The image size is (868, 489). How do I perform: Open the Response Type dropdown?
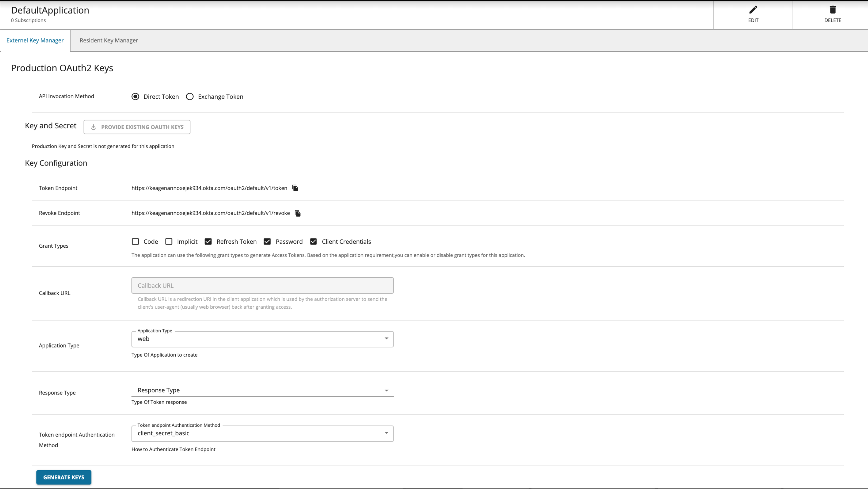point(386,390)
